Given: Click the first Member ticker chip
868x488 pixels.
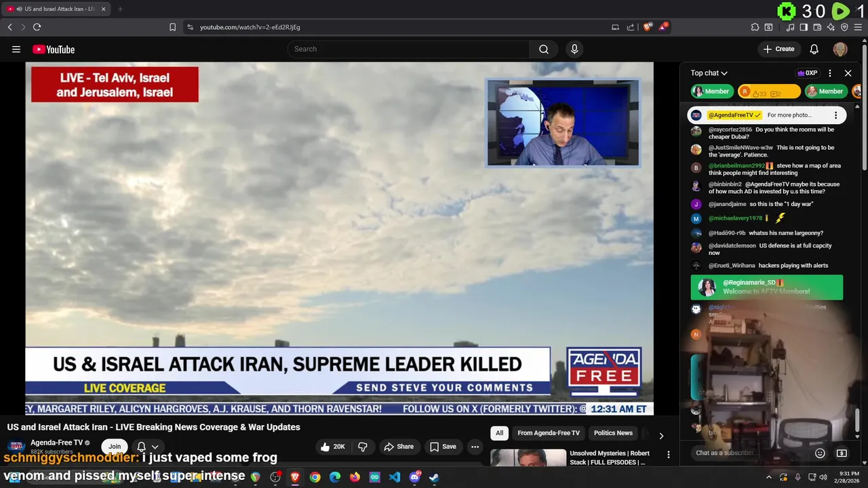Looking at the screenshot, I should point(711,91).
